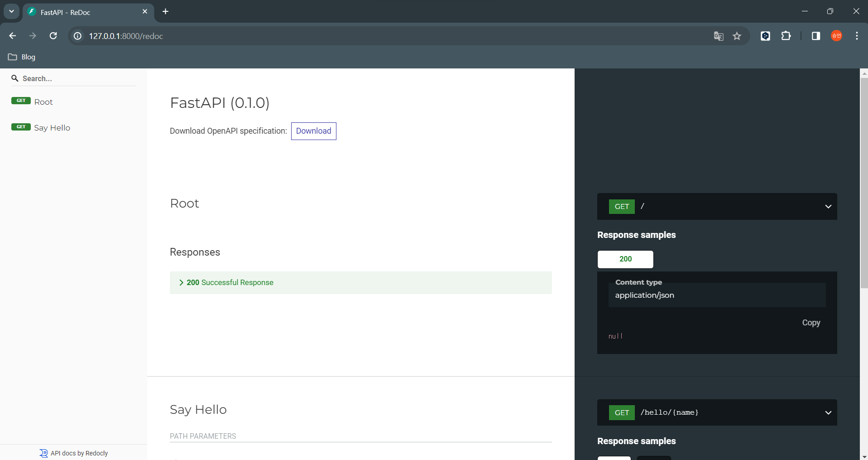Viewport: 868px width, 460px height.
Task: Expand the 200 Successful Response row
Action: pos(361,283)
